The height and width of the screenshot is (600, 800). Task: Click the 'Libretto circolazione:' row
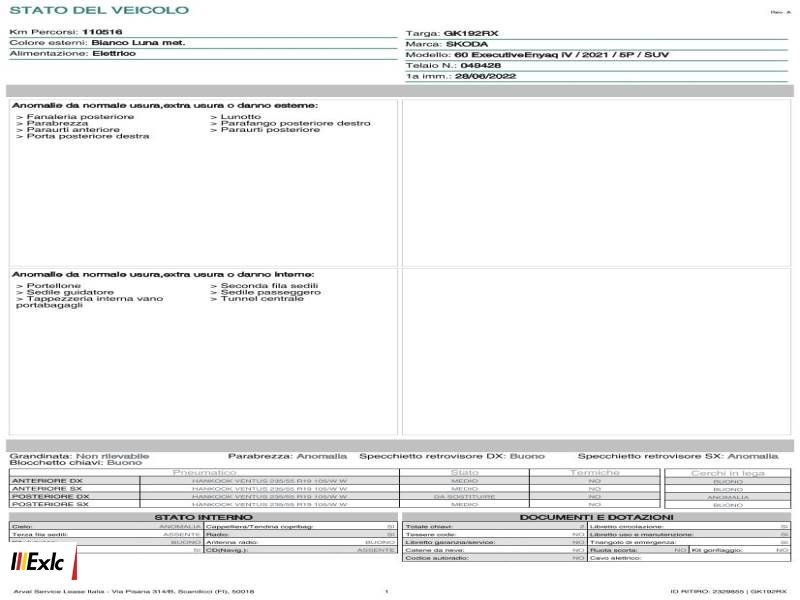(689, 527)
